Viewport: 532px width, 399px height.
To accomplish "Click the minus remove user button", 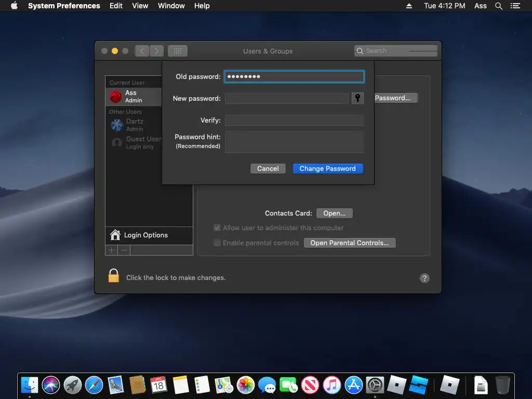I will (x=124, y=250).
